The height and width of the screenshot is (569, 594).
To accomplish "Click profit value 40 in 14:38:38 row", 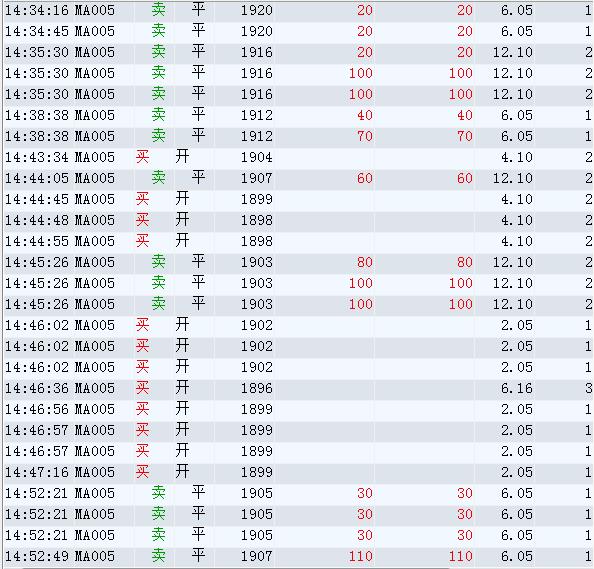I will (x=365, y=116).
